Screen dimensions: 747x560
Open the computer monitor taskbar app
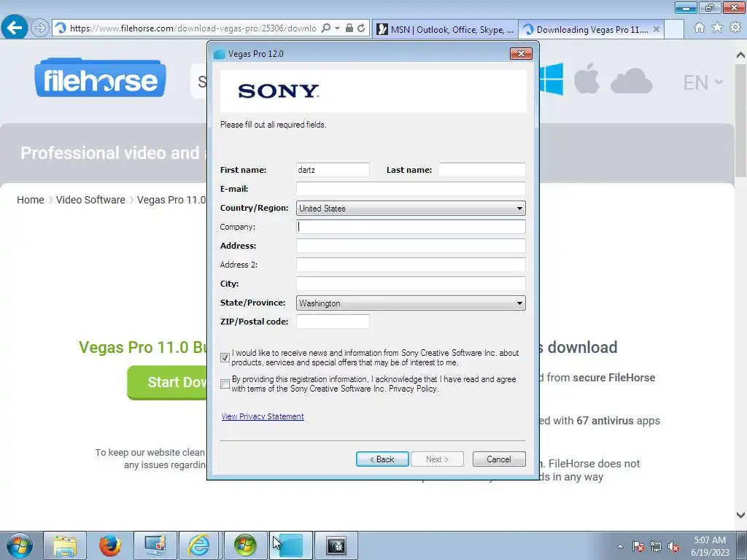pyautogui.click(x=155, y=545)
